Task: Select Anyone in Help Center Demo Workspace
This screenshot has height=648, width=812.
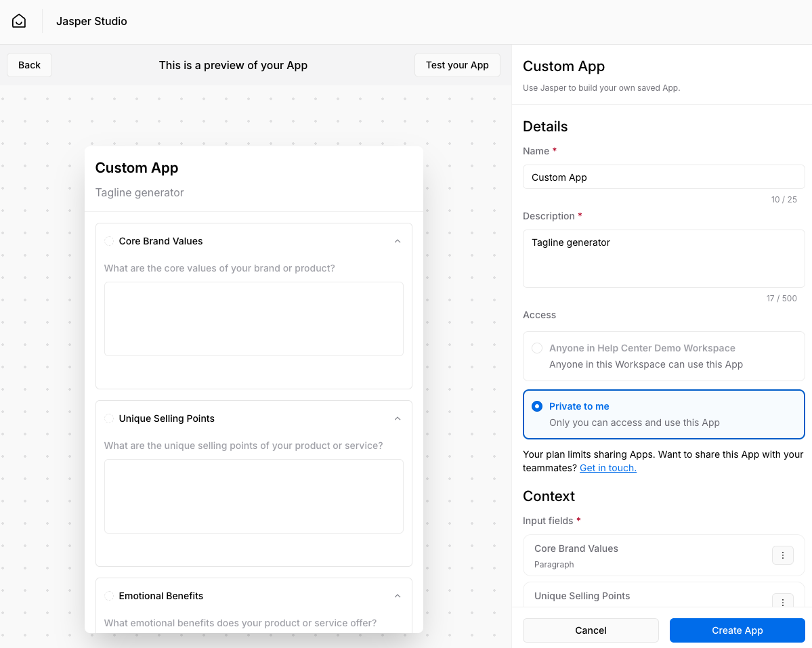Action: click(x=537, y=348)
